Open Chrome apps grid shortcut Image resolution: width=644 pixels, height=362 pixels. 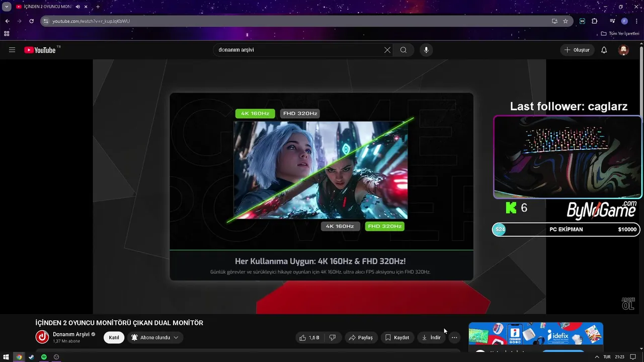click(x=7, y=34)
